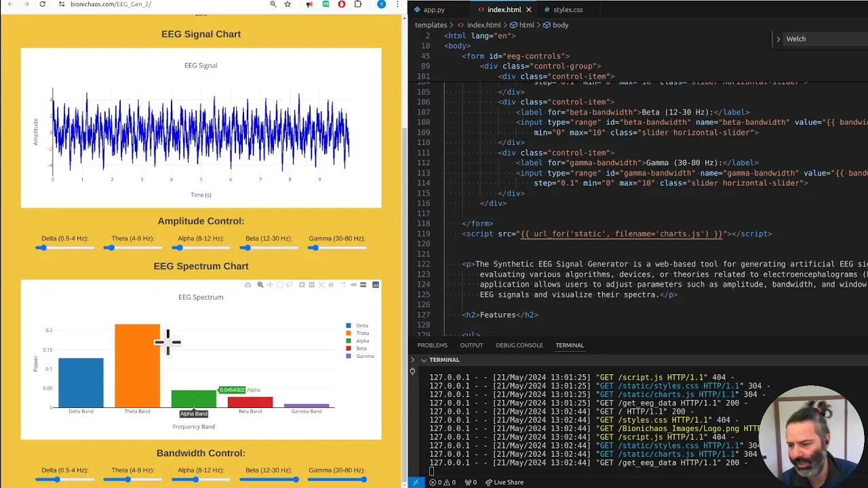Image resolution: width=868 pixels, height=488 pixels.
Task: Open errors and warnings count in status bar
Action: click(x=443, y=482)
